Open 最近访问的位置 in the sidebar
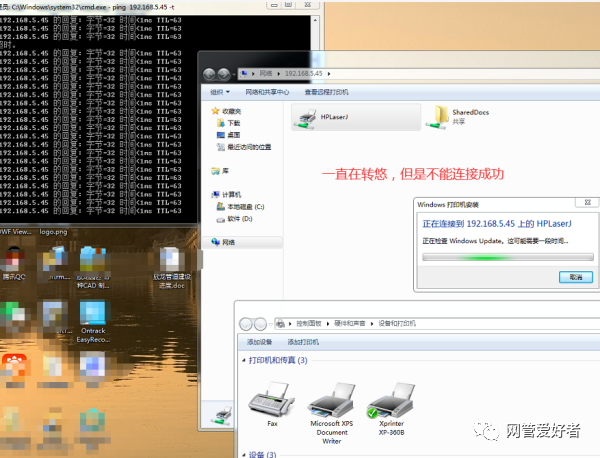Screen dimensions: 600x458 click(244, 147)
